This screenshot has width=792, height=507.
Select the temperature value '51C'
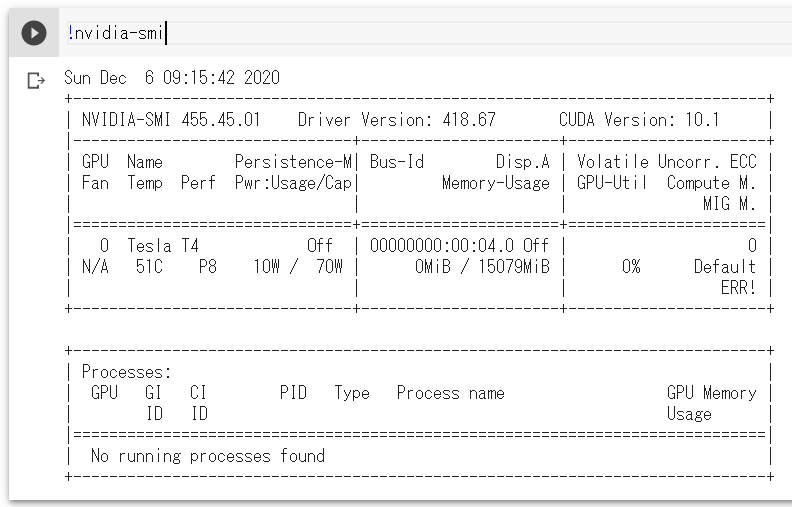click(149, 267)
